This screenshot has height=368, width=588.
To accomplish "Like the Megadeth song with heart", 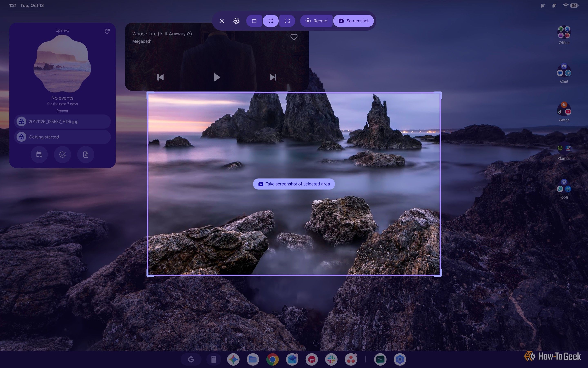I will (294, 37).
